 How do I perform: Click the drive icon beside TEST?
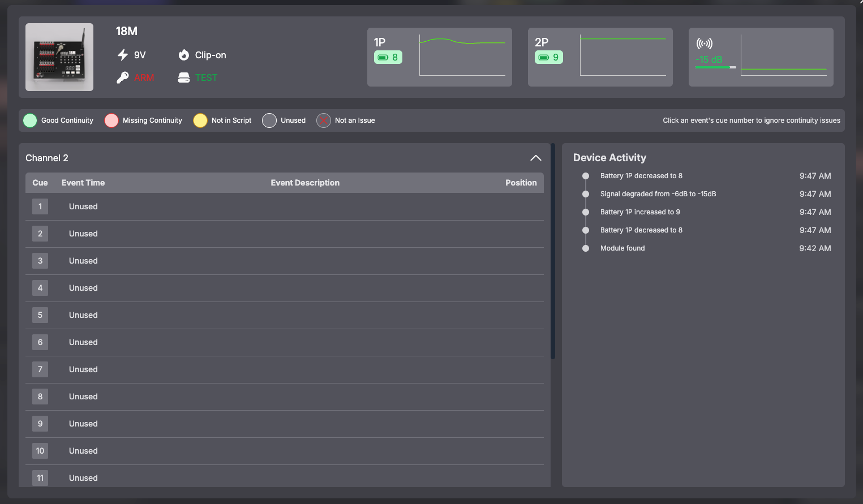pyautogui.click(x=184, y=77)
